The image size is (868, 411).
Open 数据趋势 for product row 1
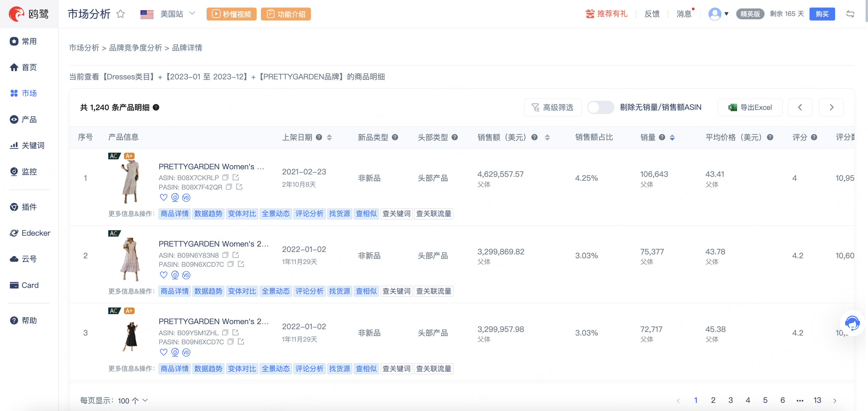click(208, 213)
